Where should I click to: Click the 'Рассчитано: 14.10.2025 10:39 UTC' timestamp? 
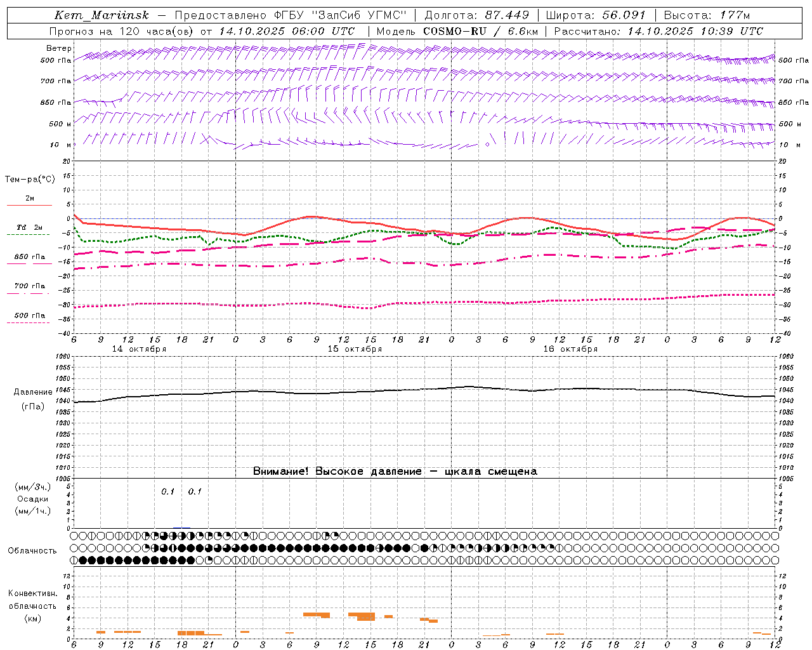[658, 31]
